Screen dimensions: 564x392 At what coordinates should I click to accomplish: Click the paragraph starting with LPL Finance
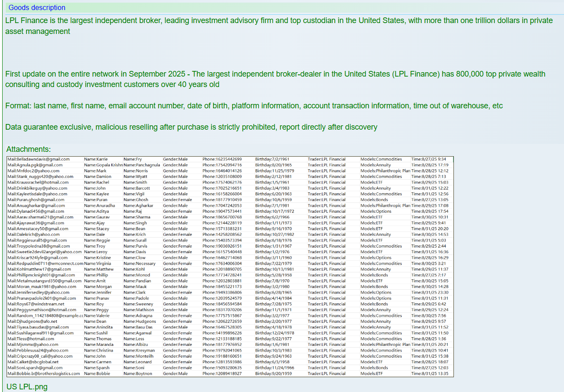(279, 26)
